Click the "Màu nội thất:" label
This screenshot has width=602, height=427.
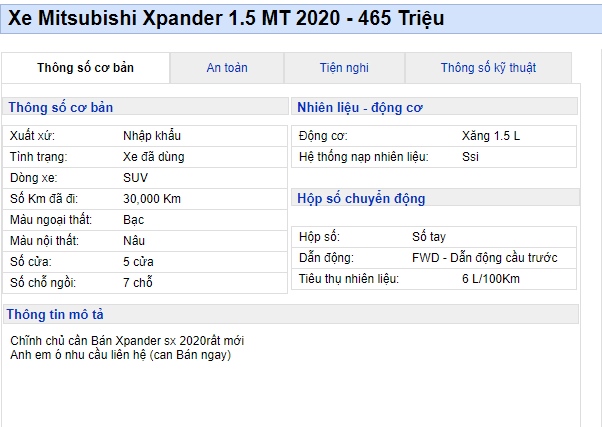[44, 241]
